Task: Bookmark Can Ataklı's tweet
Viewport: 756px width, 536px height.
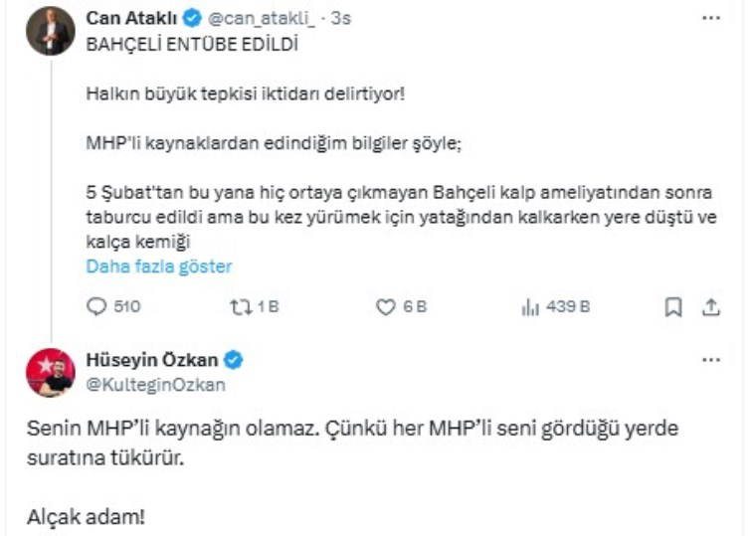Action: coord(673,307)
